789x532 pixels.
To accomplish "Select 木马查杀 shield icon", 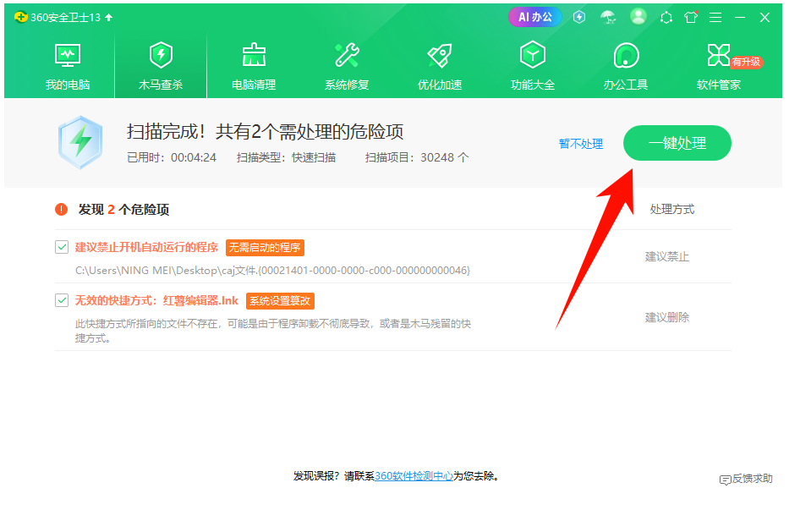I will pos(161,56).
